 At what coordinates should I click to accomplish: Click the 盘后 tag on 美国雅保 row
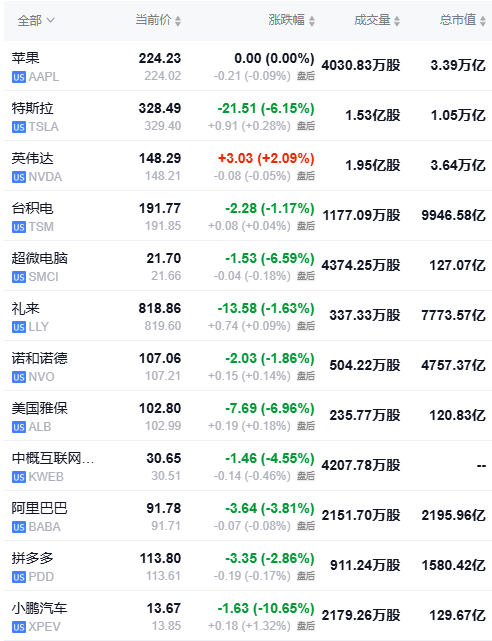[x=306, y=426]
